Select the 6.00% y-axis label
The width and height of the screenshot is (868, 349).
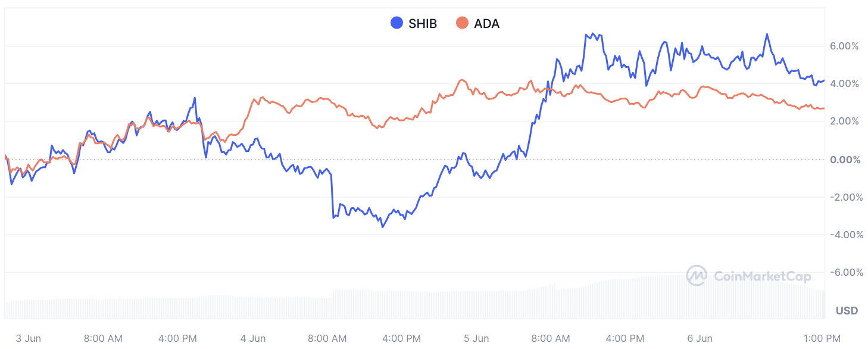(844, 46)
